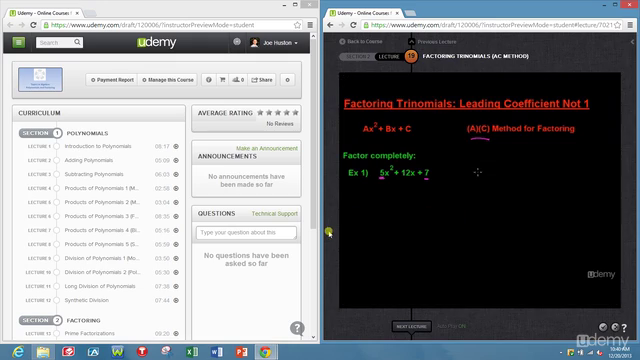The width and height of the screenshot is (640, 360).
Task: Click the settings gear at right of Share
Action: 287,80
